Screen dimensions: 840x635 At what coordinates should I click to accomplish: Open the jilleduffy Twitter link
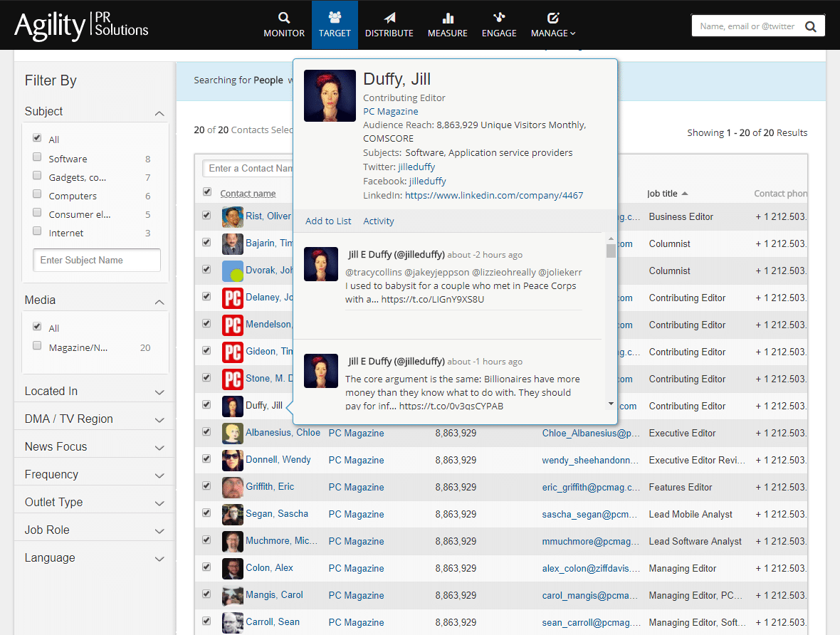tap(416, 167)
